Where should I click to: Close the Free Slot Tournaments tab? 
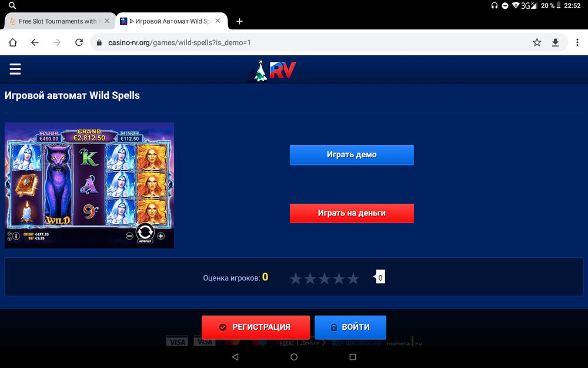pos(107,21)
